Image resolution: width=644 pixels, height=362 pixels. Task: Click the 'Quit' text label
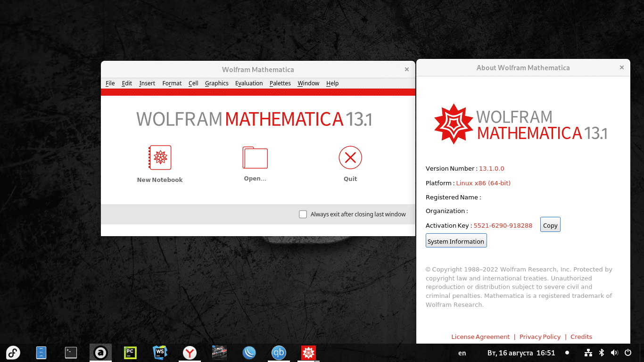(350, 179)
